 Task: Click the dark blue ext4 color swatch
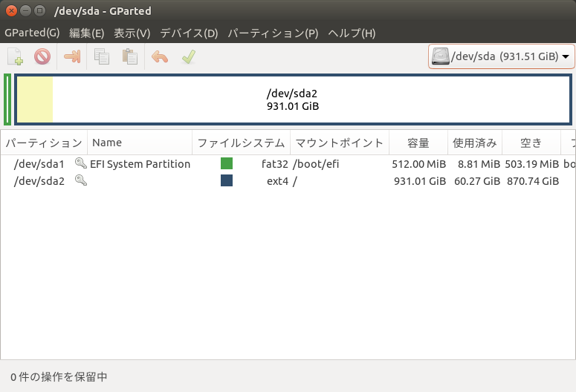[x=227, y=180]
